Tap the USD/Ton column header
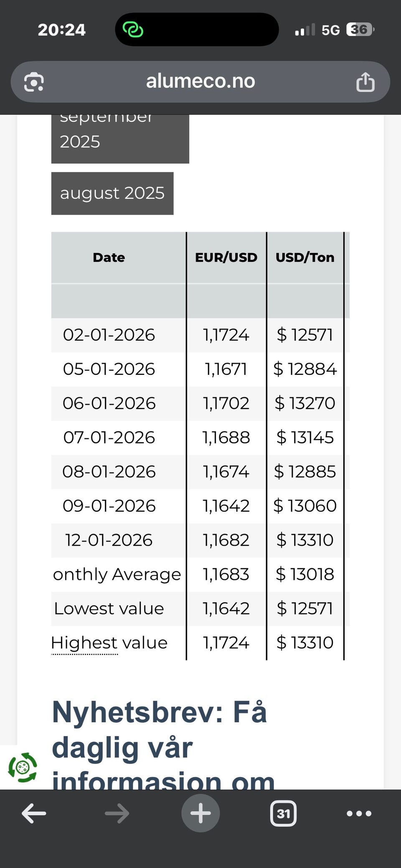The width and height of the screenshot is (401, 868). coord(305,257)
